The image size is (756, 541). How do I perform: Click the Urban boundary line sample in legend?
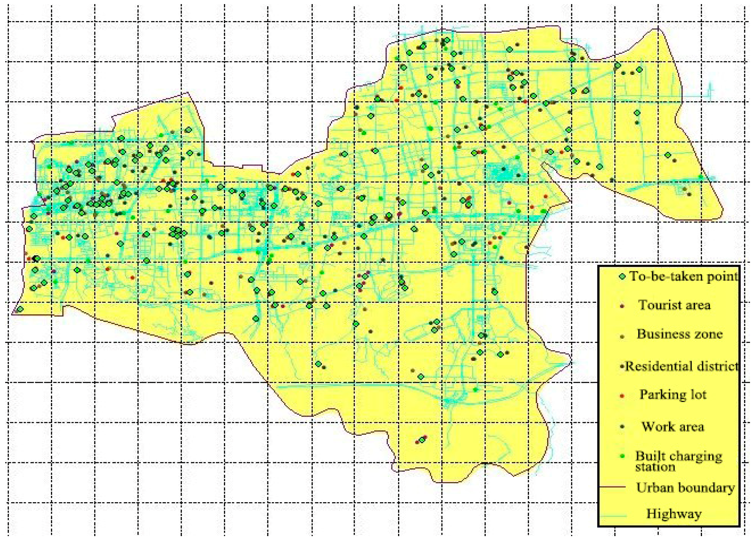[613, 487]
